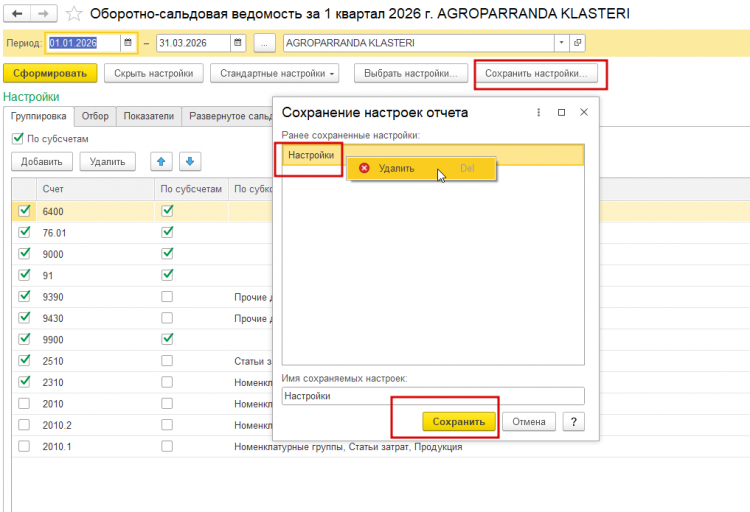750x512 pixels.
Task: Open help with the question mark button
Action: [574, 422]
